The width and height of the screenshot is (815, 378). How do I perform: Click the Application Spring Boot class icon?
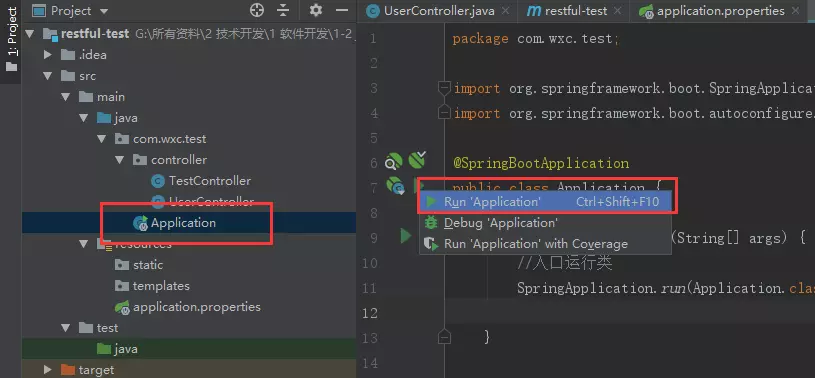click(x=140, y=223)
